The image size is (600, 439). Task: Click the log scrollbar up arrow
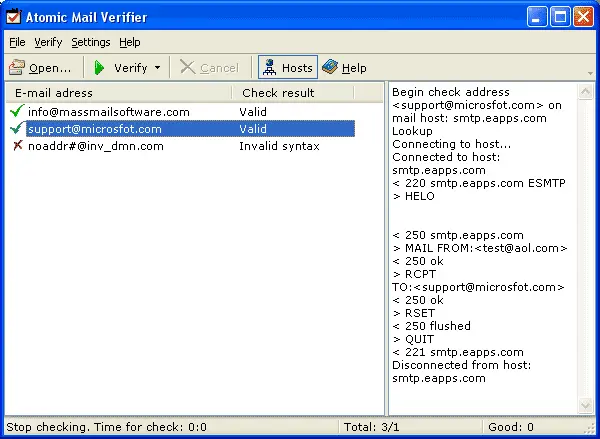tap(586, 91)
